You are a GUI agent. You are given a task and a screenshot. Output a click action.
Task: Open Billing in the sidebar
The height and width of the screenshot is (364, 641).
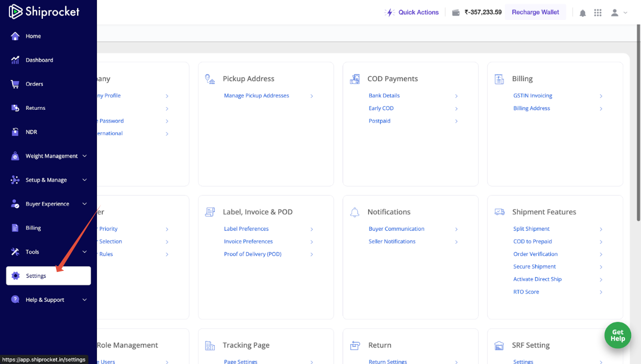click(x=33, y=228)
